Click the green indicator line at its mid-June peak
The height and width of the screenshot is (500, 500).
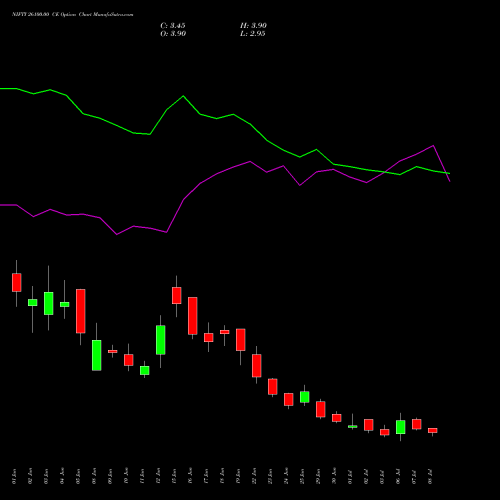coord(183,96)
